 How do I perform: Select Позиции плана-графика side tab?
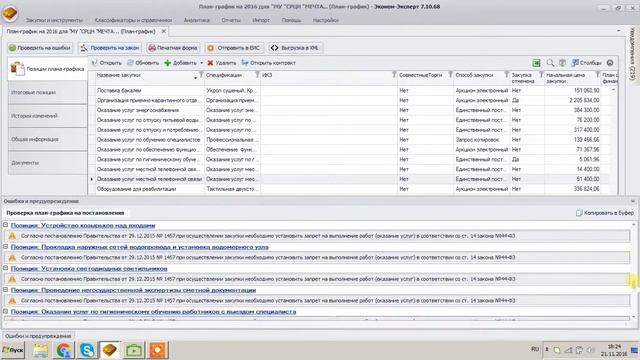click(x=48, y=69)
